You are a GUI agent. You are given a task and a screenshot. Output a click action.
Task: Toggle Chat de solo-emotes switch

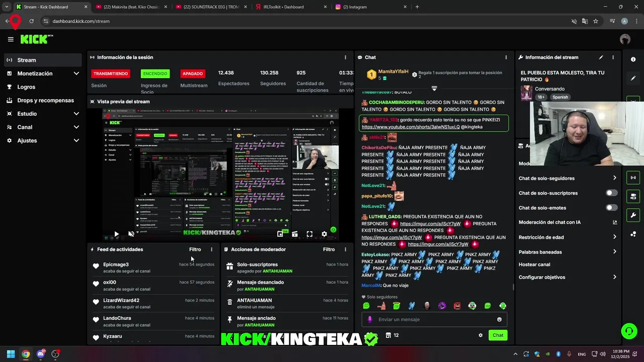611,208
